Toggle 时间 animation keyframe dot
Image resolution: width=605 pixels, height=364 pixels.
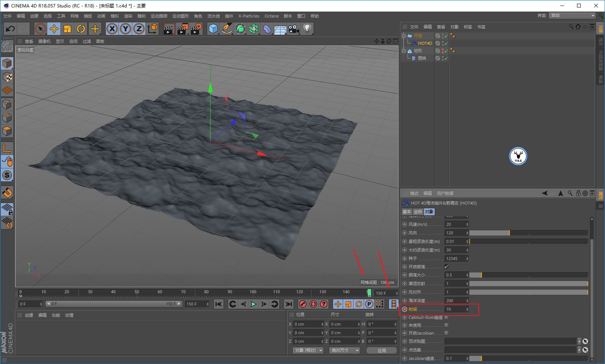(x=405, y=309)
